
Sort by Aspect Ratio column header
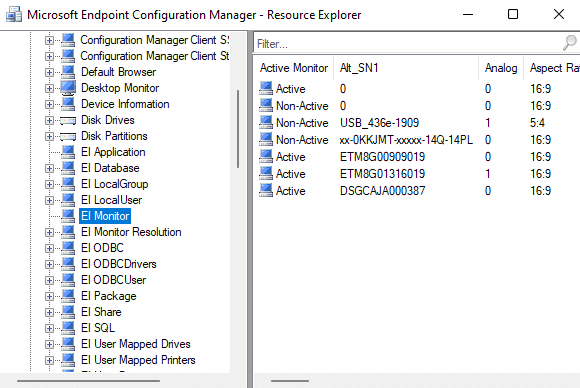click(552, 68)
